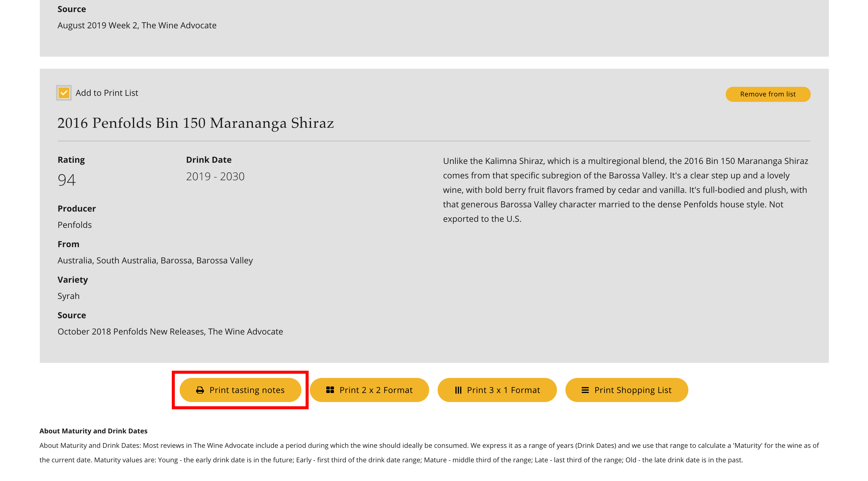The width and height of the screenshot is (868, 481).
Task: Open the 2016 Penfolds Bin 150 Marananga Shiraz title
Action: click(195, 123)
